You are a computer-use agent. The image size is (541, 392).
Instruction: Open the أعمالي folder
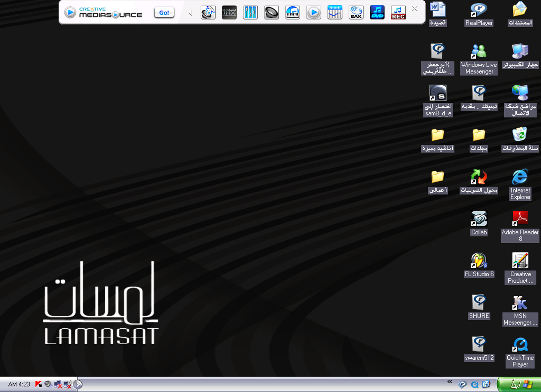pyautogui.click(x=438, y=182)
